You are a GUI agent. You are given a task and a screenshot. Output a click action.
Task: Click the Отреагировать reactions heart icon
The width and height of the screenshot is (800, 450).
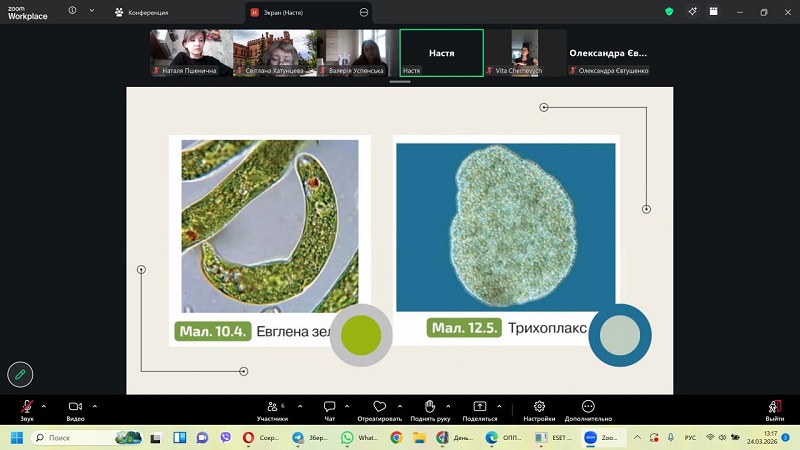(x=379, y=407)
